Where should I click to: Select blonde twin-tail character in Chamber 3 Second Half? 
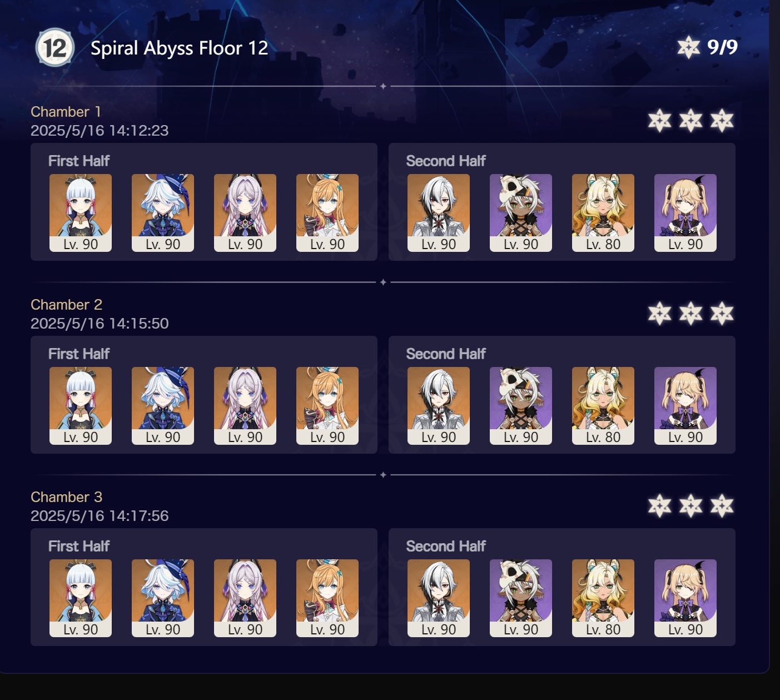[685, 598]
